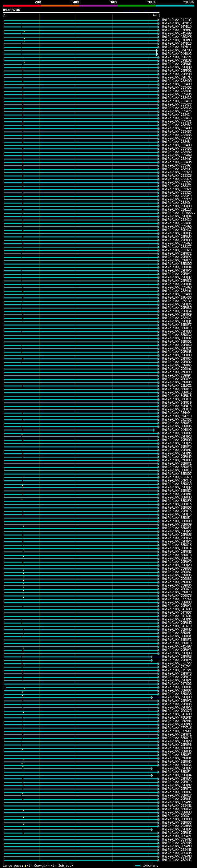Select hit label UniRef100_B8R8F1

(177, 463)
